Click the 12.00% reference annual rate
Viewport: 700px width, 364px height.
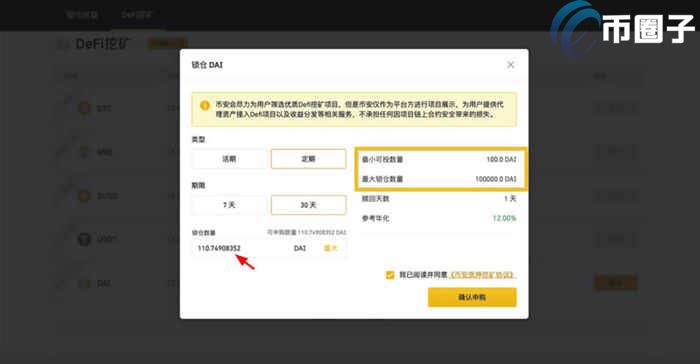pyautogui.click(x=504, y=218)
